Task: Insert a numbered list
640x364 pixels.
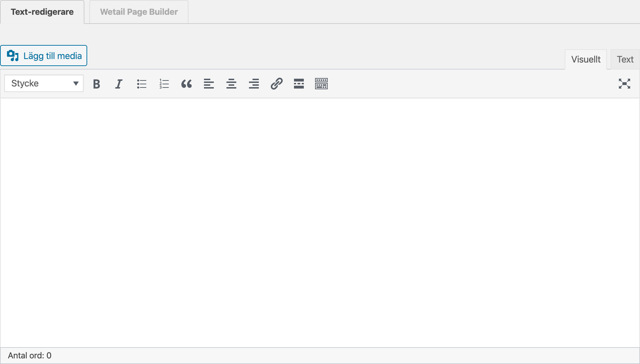Action: point(164,84)
